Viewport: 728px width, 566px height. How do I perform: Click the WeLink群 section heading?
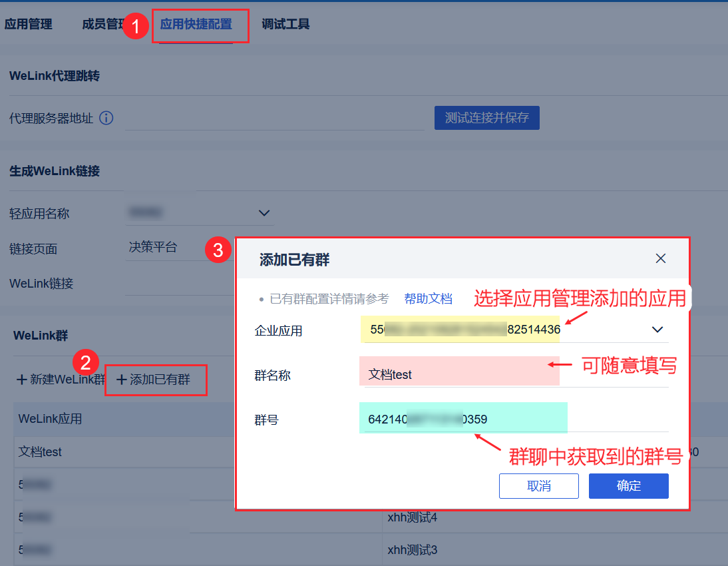click(x=41, y=336)
